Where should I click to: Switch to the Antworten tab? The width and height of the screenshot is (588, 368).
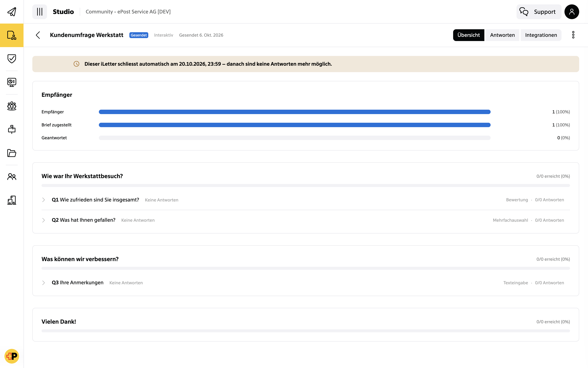pos(502,35)
